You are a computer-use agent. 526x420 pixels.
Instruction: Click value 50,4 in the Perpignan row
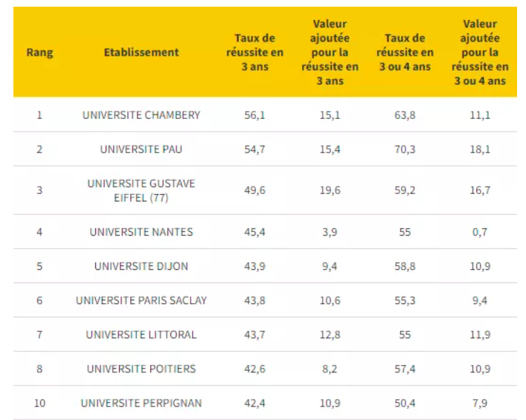(405, 403)
